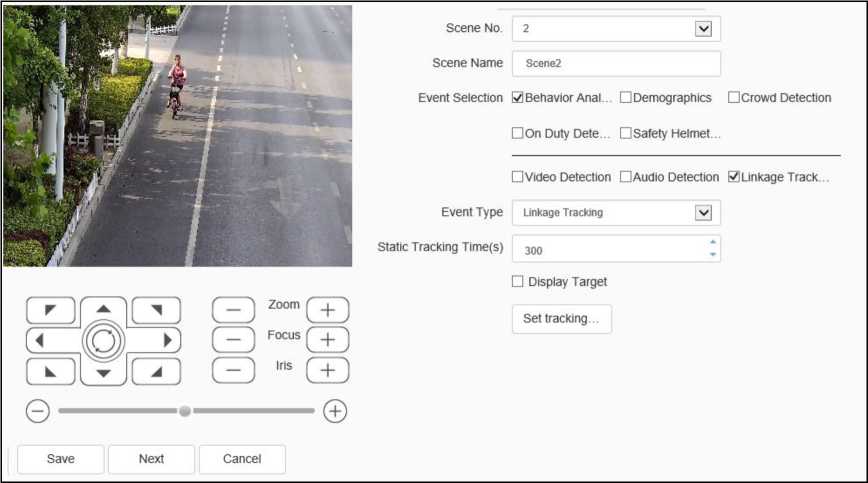Pan camera up with PTZ up arrow

point(104,308)
